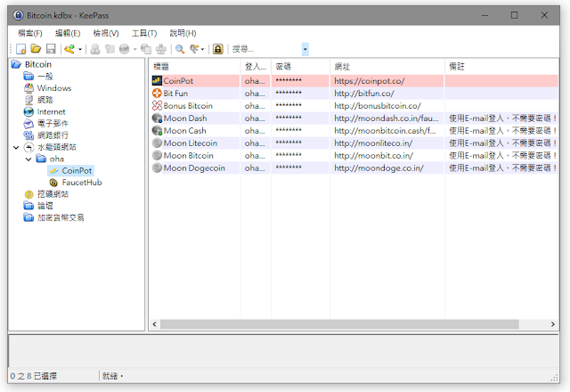The image size is (570, 392).
Task: Click the Show entries toolbar icon
Action: (x=194, y=49)
